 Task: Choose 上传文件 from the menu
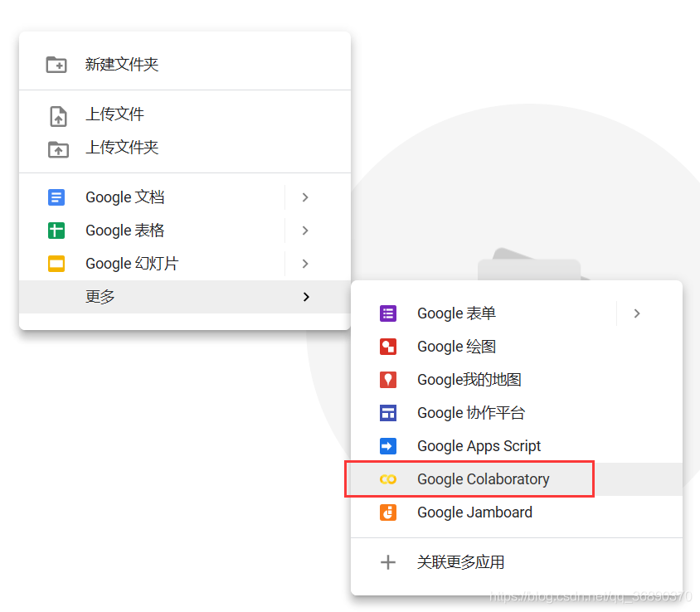[x=185, y=114]
